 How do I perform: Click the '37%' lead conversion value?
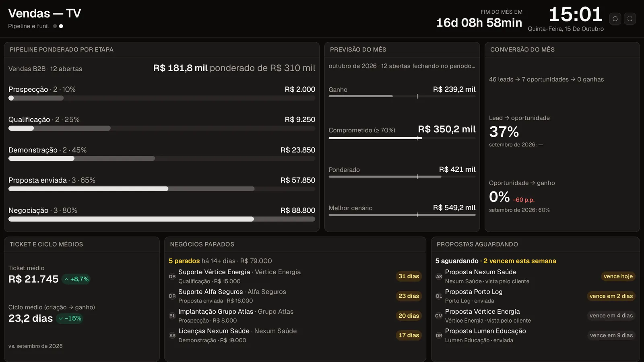tap(504, 132)
